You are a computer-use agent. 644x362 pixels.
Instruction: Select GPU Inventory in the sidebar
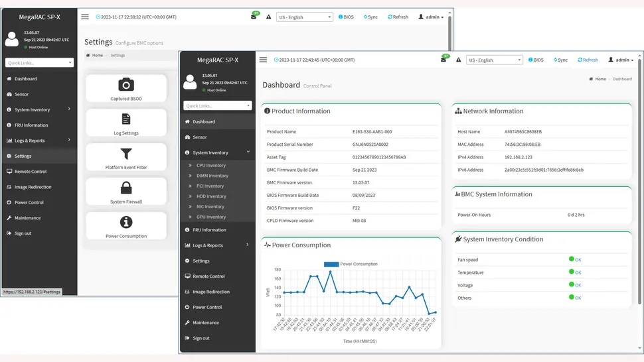(x=211, y=217)
